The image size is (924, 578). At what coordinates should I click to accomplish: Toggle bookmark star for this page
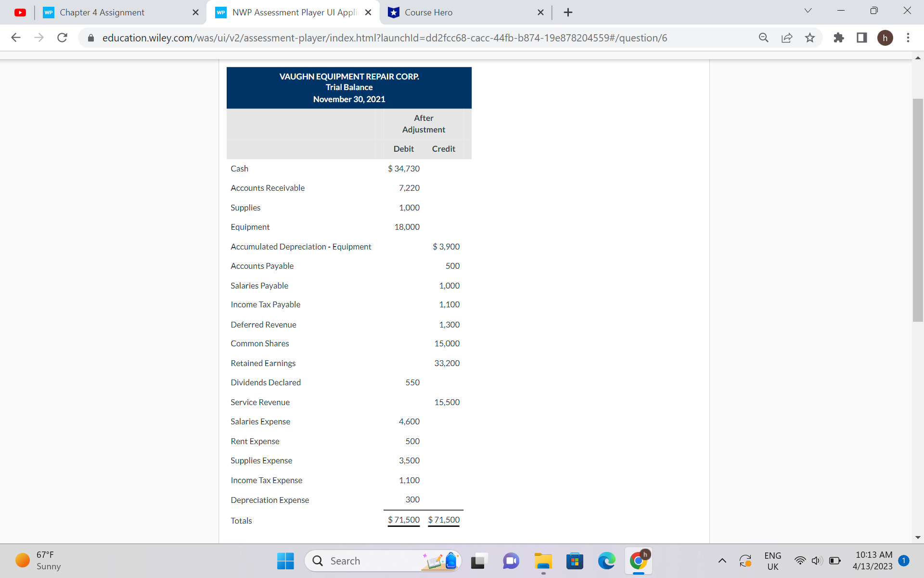810,38
